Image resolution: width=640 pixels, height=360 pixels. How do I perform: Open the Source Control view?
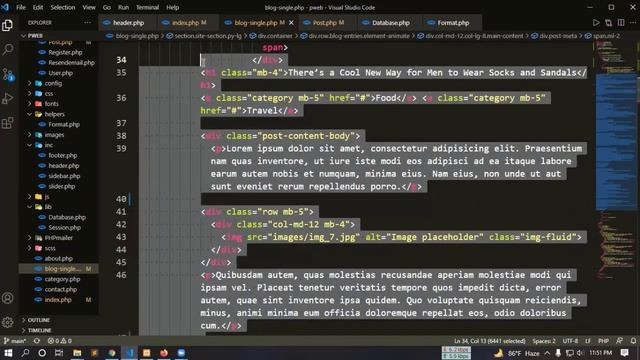[7, 74]
